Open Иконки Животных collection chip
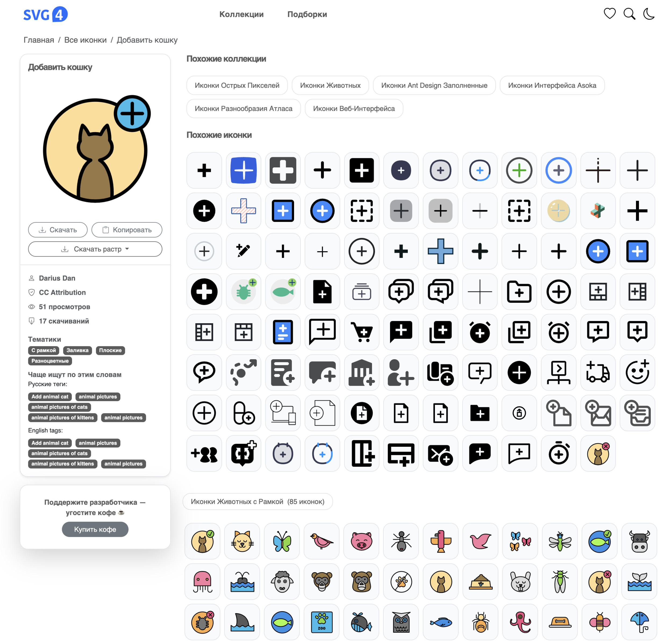This screenshot has height=644, width=672. 330,85
